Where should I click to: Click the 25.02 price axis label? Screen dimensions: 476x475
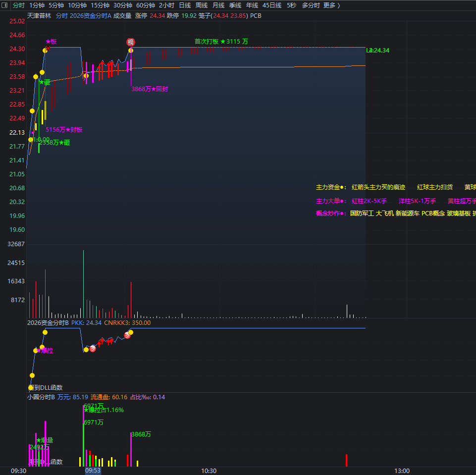click(x=17, y=21)
